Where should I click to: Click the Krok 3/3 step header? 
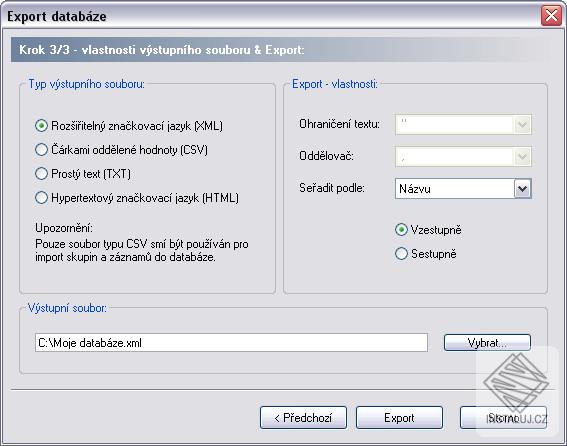click(x=162, y=50)
